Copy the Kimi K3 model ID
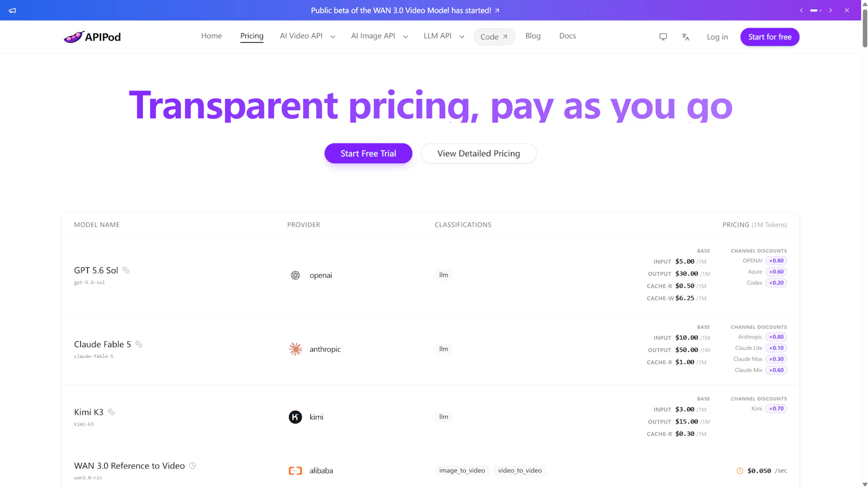 [x=111, y=412]
